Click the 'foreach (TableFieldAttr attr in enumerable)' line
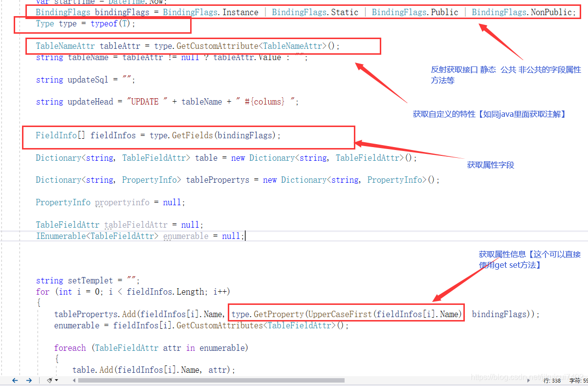 151,348
